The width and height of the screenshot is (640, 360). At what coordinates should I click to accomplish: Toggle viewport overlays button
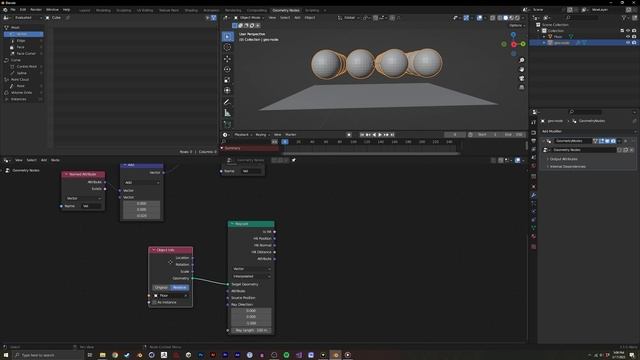[479, 18]
